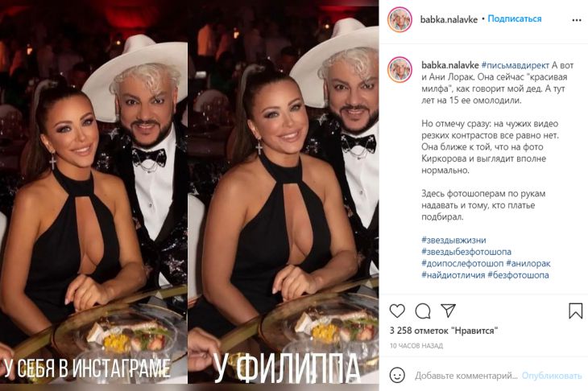Click Подписаться to follow the account
Screen dimensions: 588x391
tap(515, 19)
